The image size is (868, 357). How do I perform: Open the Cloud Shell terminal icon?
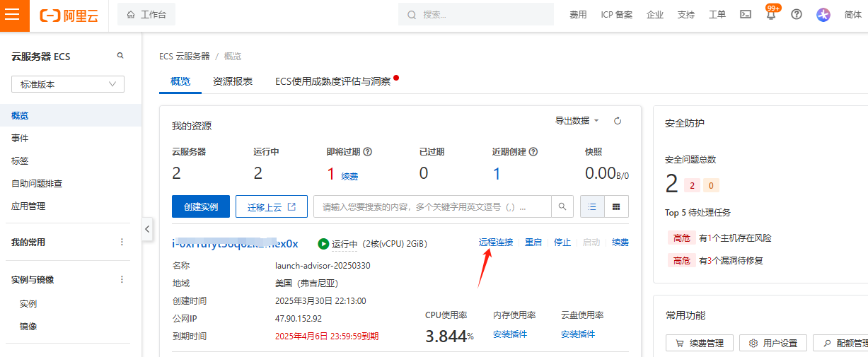(745, 15)
